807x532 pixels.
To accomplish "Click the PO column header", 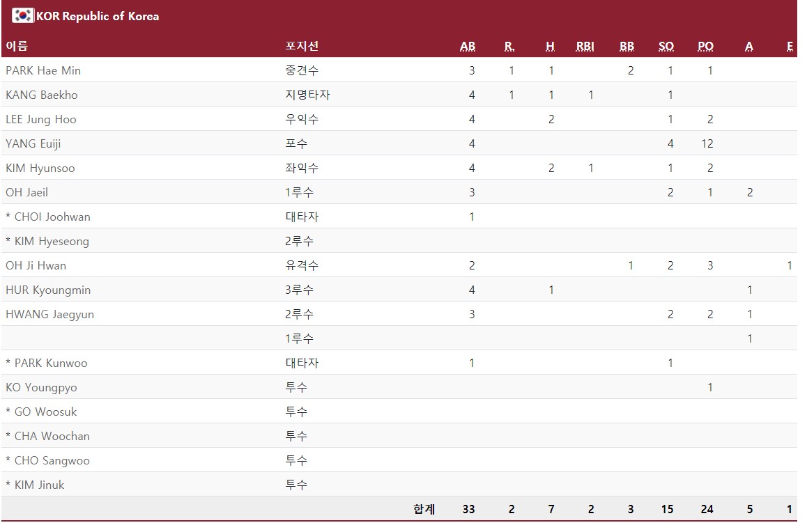I will click(x=706, y=46).
